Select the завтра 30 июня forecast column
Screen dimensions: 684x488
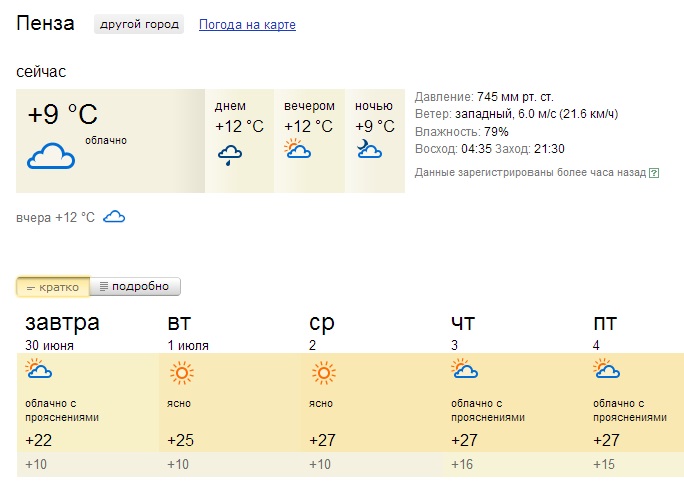click(88, 393)
